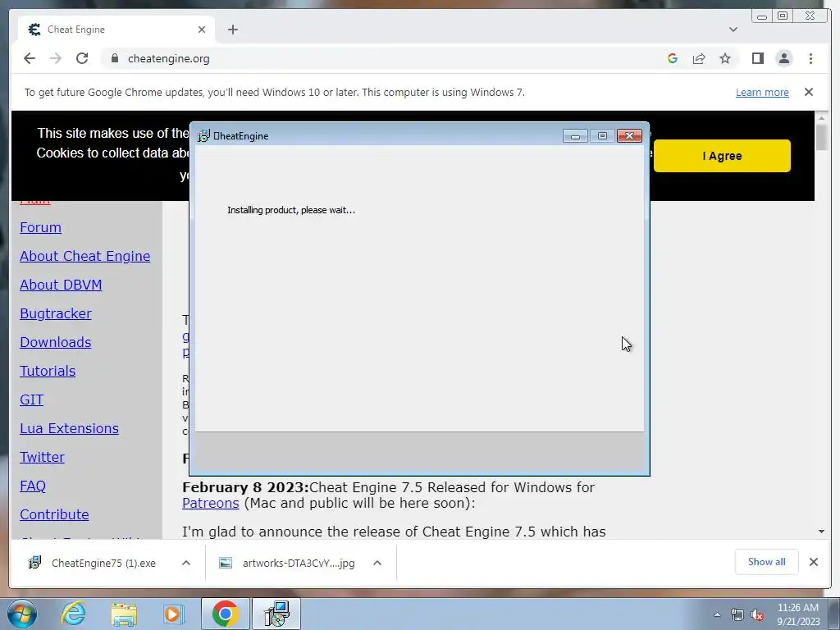Open a new tab with plus button
The height and width of the screenshot is (630, 840).
click(232, 30)
